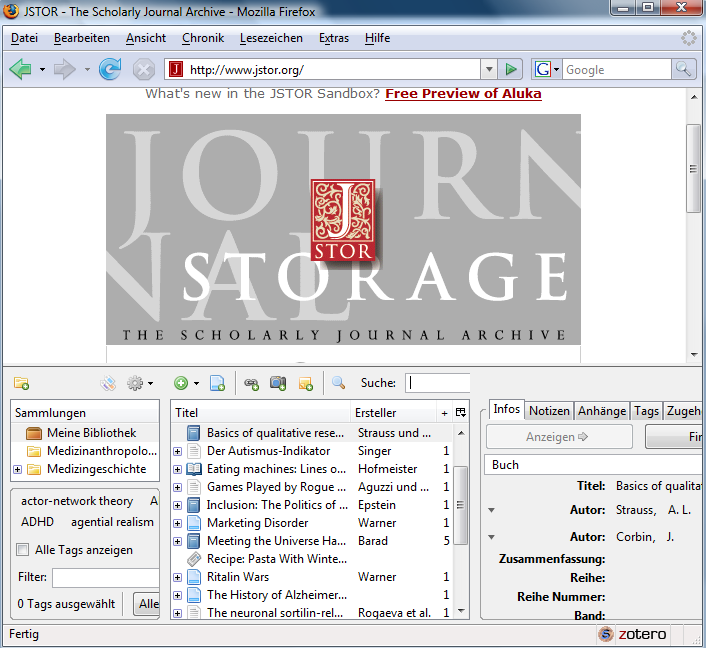Select the ADHD tag
The height and width of the screenshot is (648, 706).
click(37, 522)
